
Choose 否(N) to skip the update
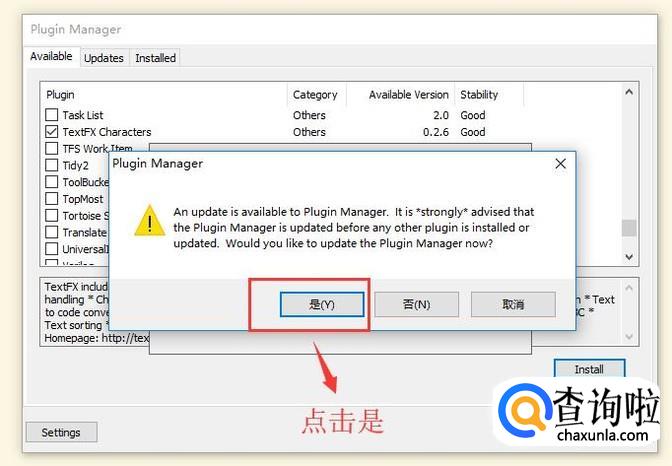416,304
